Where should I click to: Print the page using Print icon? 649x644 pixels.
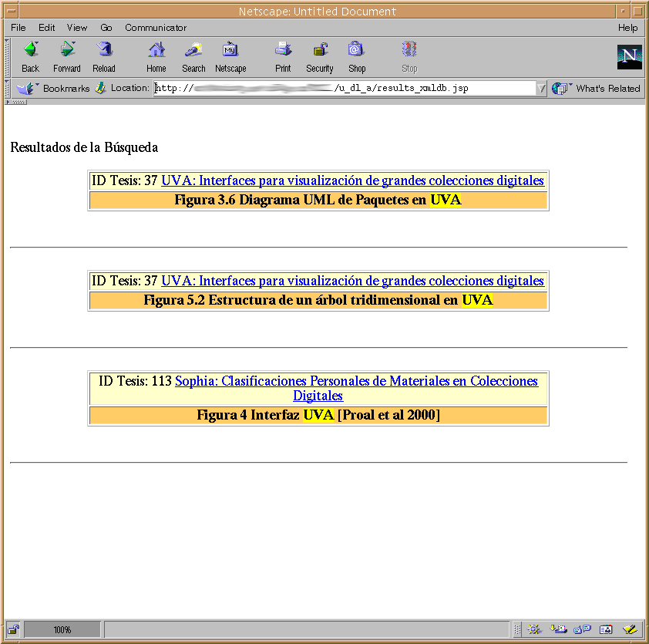coord(283,56)
